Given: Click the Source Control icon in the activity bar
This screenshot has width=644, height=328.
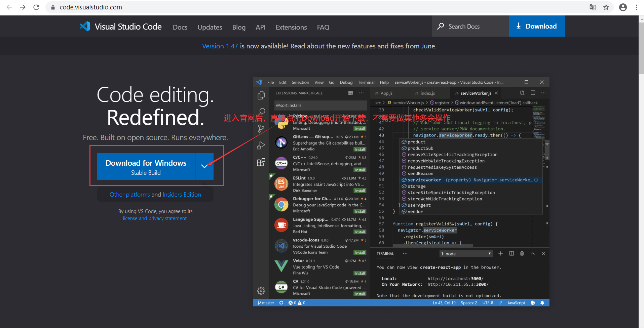Looking at the screenshot, I should 261,128.
